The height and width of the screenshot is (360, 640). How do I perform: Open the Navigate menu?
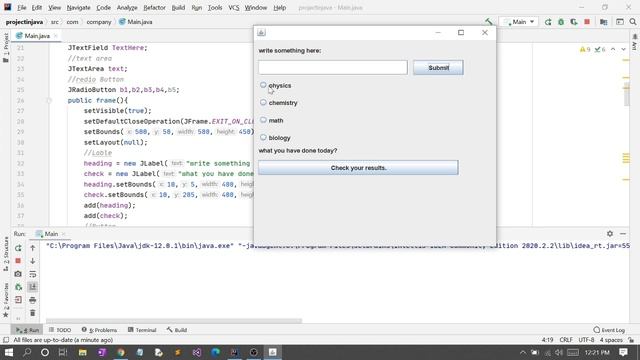coord(78,7)
